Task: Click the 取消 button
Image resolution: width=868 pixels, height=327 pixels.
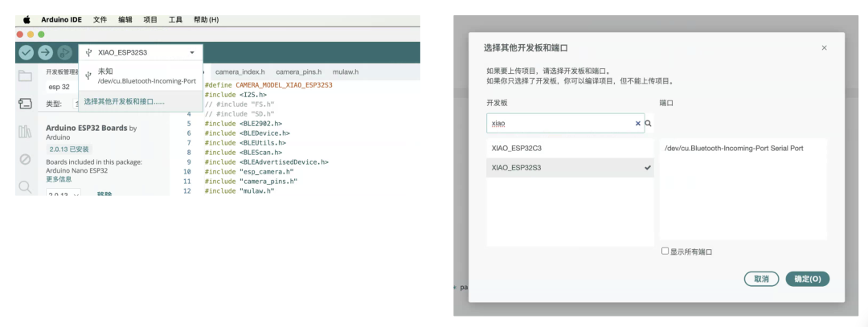Action: tap(762, 279)
